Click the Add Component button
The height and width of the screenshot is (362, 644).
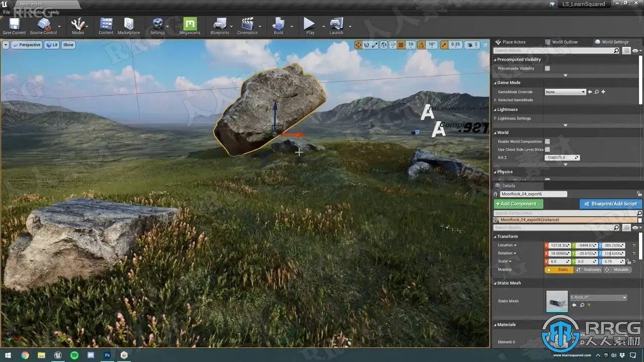tap(518, 204)
